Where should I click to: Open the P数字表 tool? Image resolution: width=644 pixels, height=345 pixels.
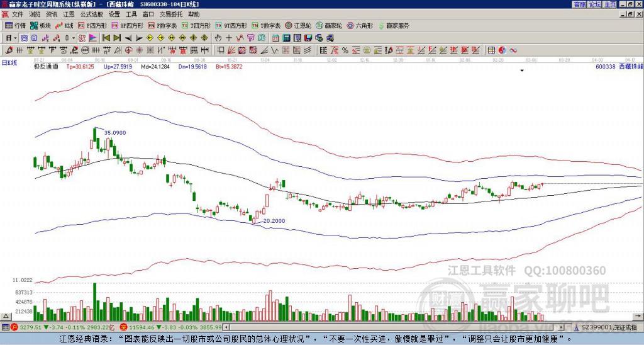click(162, 25)
